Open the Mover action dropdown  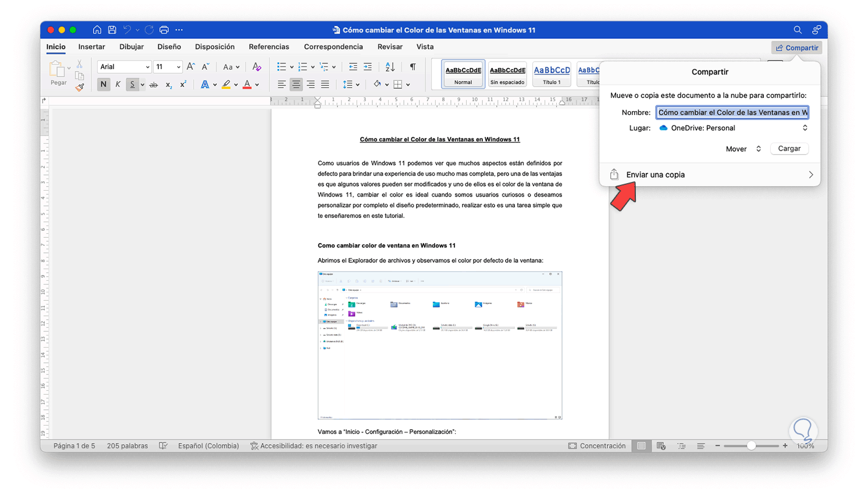coord(744,149)
